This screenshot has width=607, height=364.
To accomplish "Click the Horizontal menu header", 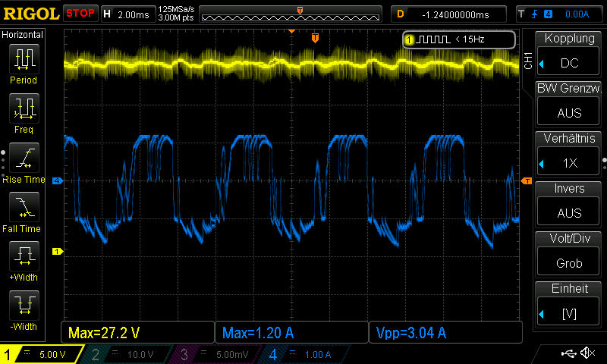I will (x=23, y=35).
